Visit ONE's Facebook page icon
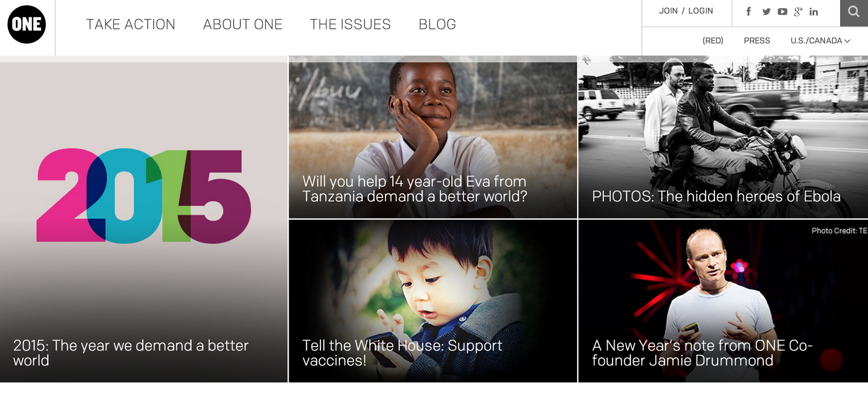 [749, 11]
